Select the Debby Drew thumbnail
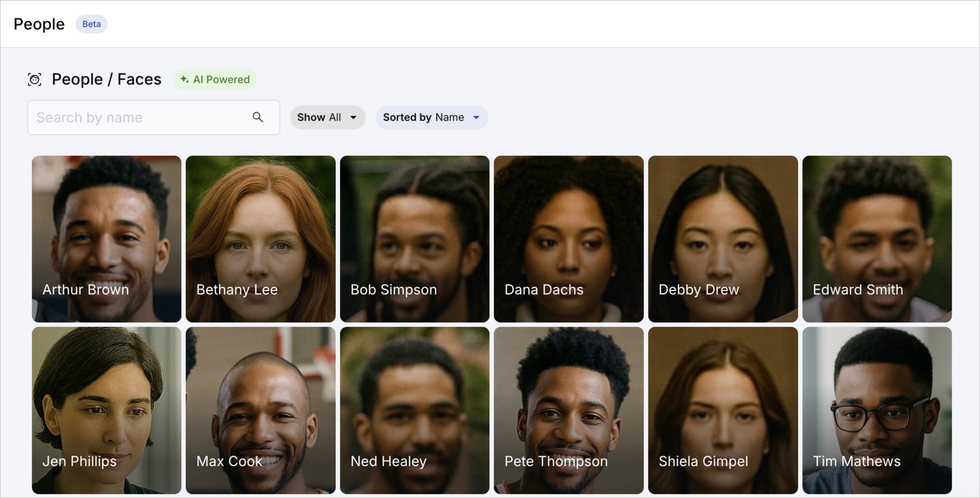The height and width of the screenshot is (498, 980). pyautogui.click(x=723, y=239)
